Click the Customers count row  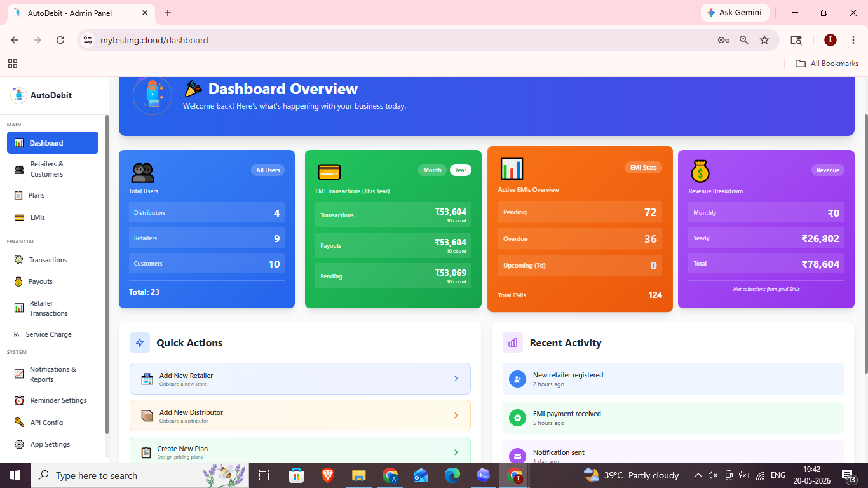(207, 264)
